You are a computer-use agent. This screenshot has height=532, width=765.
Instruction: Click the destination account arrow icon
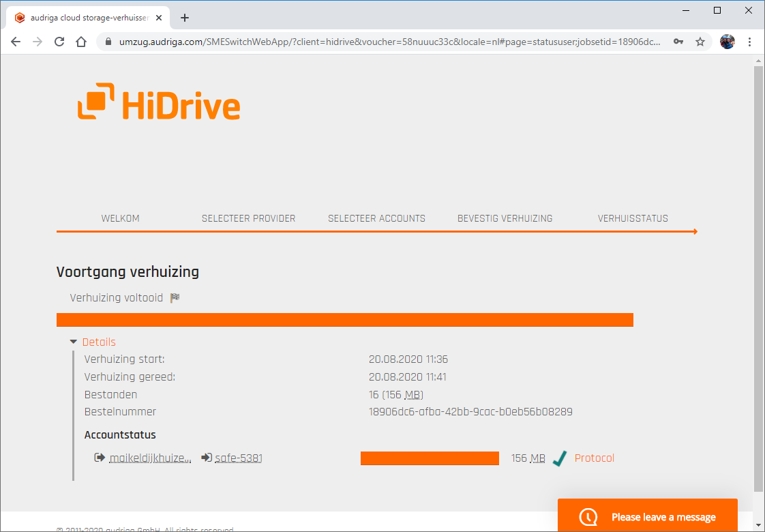[x=207, y=458]
